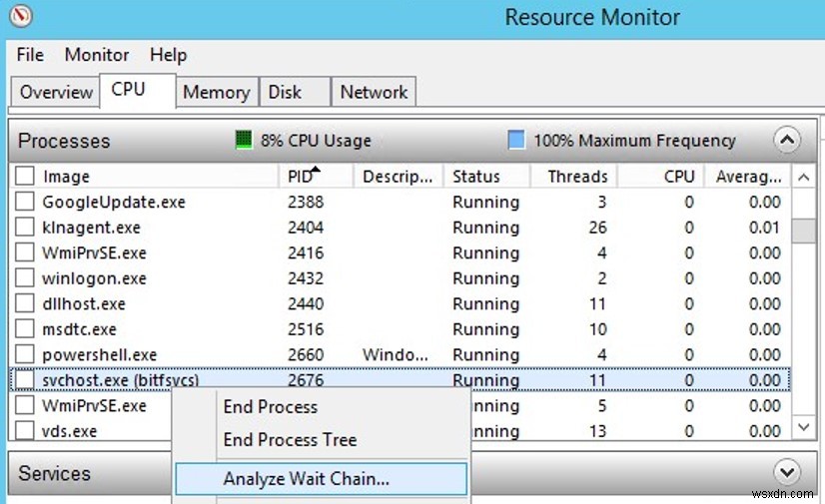The height and width of the screenshot is (504, 825).
Task: Check the powershell.exe process checkbox
Action: pos(25,354)
